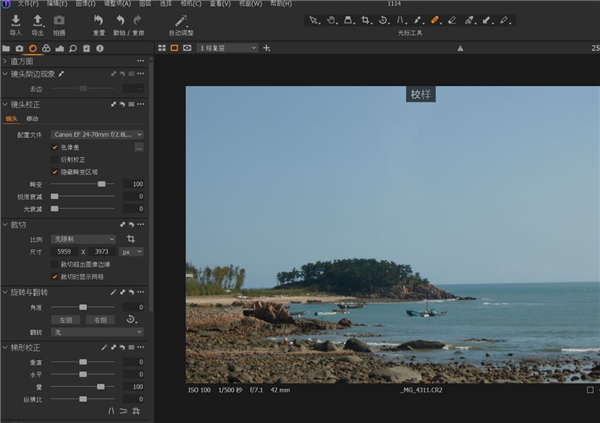Image resolution: width=600 pixels, height=423 pixels.
Task: Open the 比例 ratio dropdown
Action: coord(83,239)
